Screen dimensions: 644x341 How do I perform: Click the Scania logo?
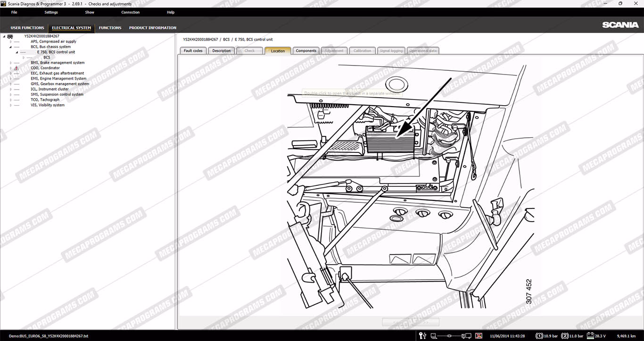pos(620,25)
